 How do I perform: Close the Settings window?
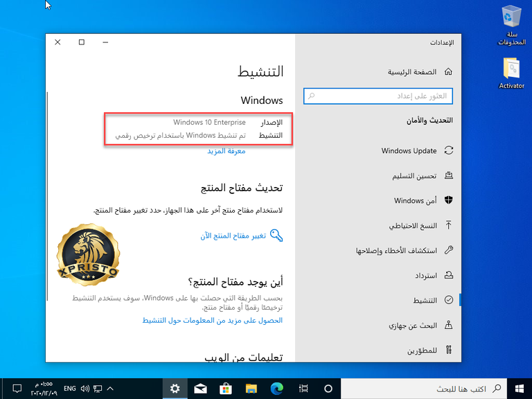pos(57,42)
